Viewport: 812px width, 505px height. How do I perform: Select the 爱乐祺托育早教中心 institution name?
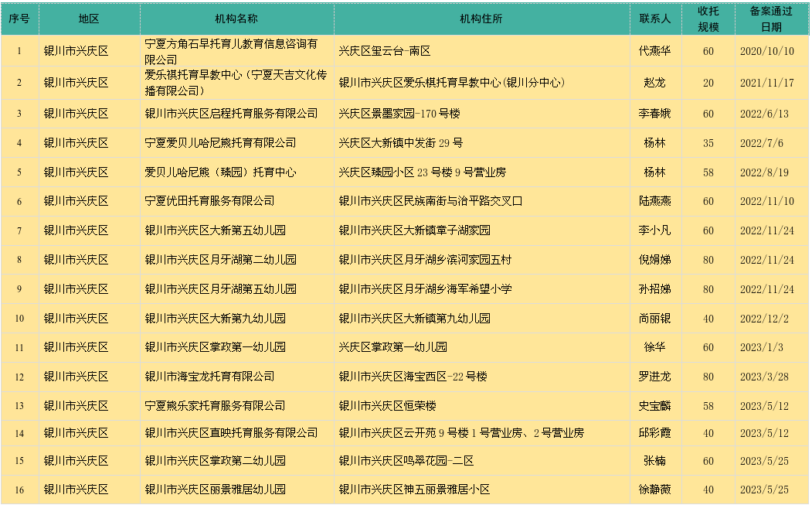click(x=236, y=84)
